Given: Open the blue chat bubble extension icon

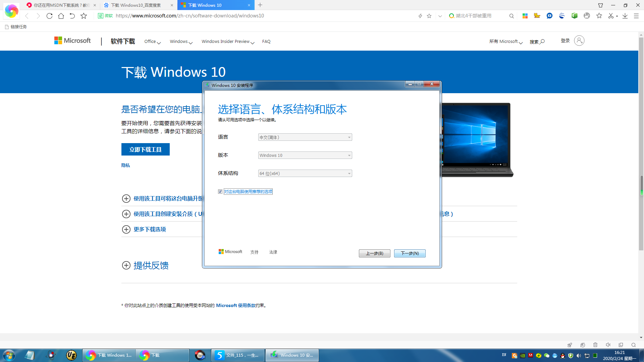Looking at the screenshot, I should click(x=549, y=16).
